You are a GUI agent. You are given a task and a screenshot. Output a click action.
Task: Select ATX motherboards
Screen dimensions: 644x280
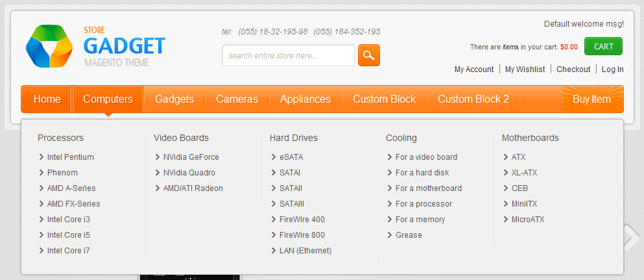[x=518, y=157]
